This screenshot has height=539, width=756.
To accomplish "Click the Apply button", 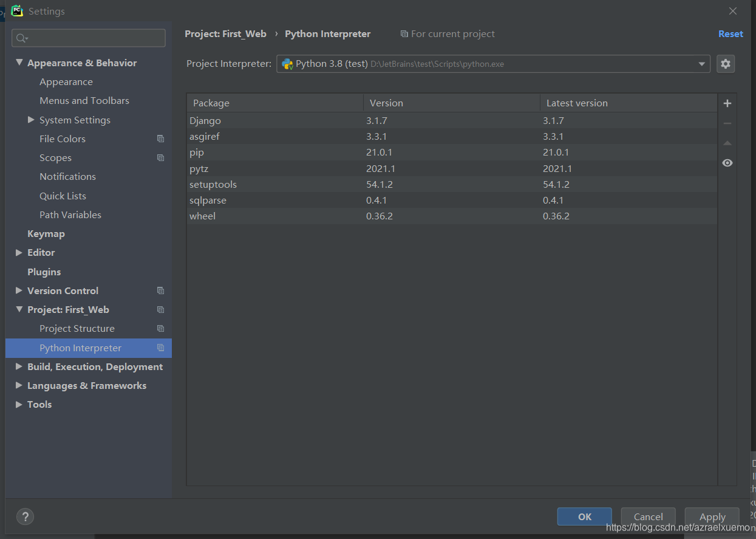I will pos(712,517).
